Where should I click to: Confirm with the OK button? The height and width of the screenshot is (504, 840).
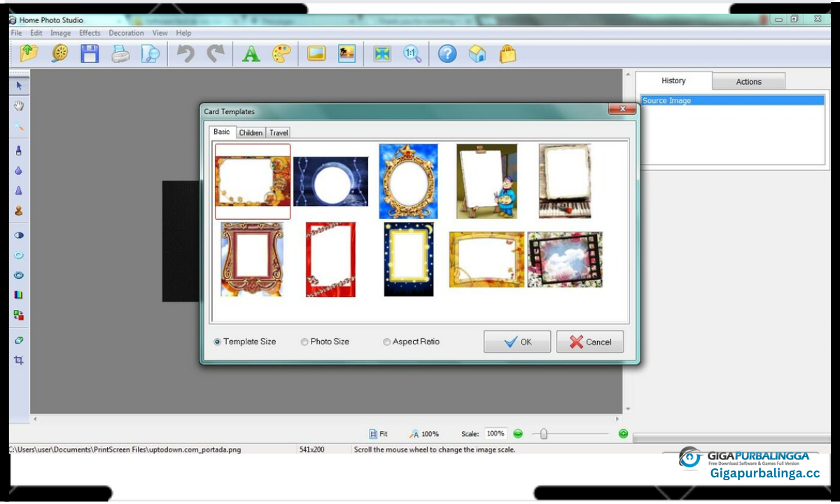click(517, 342)
